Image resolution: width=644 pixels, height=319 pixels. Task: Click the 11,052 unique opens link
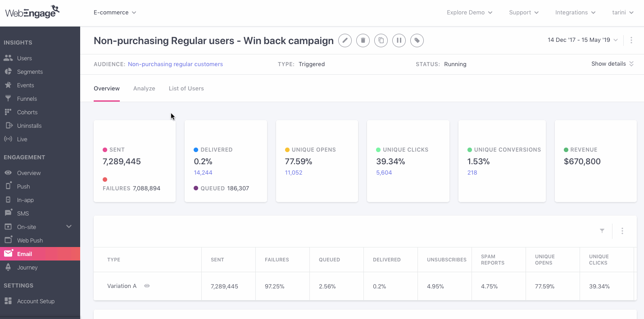[294, 173]
